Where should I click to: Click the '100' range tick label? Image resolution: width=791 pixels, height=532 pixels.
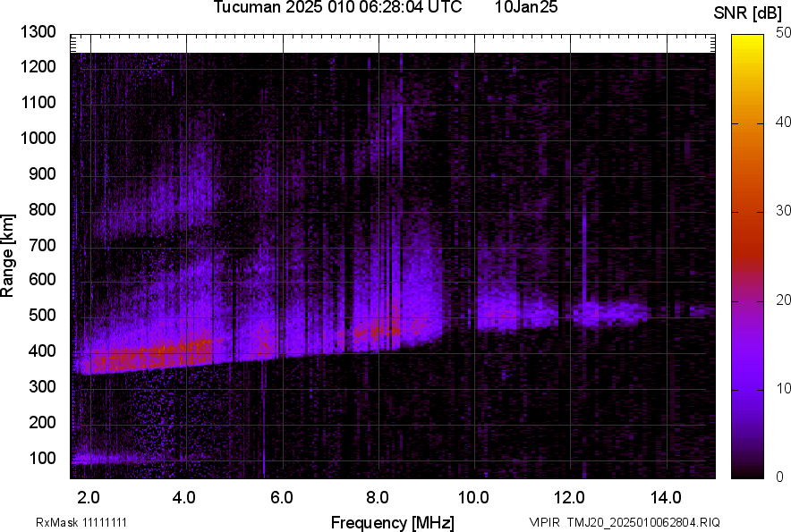44,459
